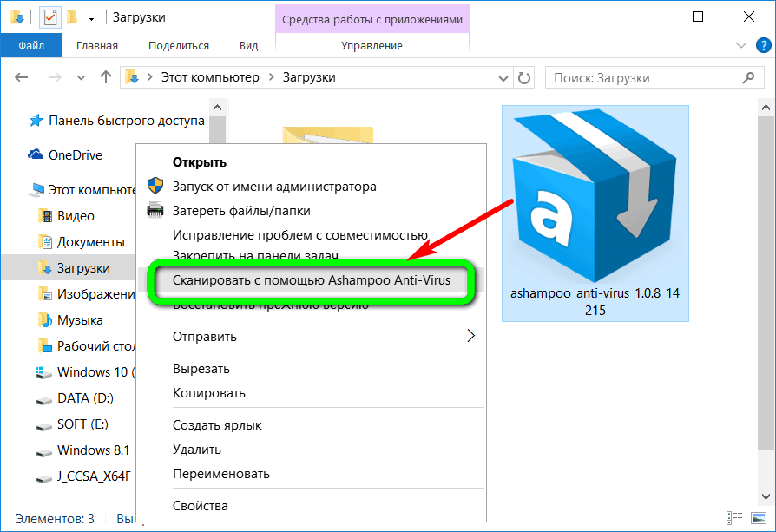Click the Refresh button next to address bar
Image resolution: width=776 pixels, height=532 pixels.
coord(524,78)
